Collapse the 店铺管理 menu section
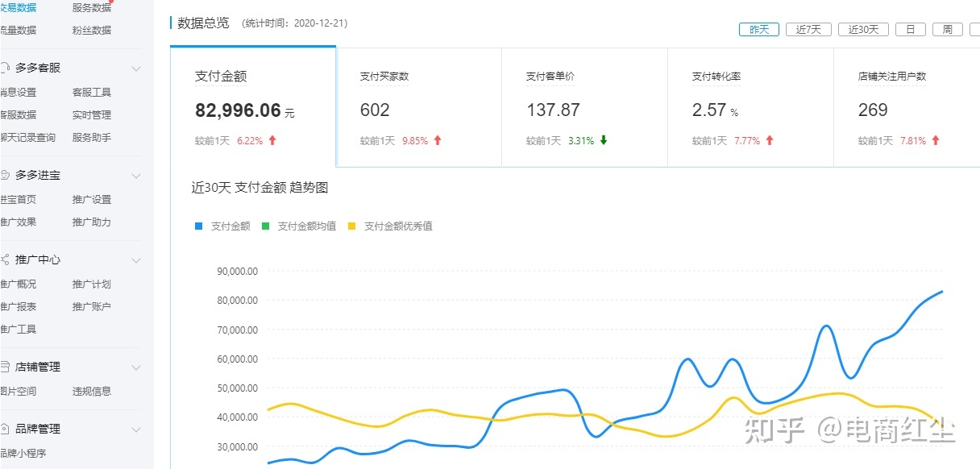The image size is (980, 469). point(136,367)
